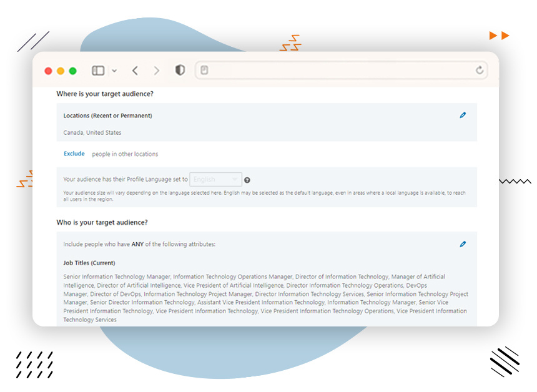Open the Profile Language English dropdown
537x392 pixels.
[x=215, y=180]
